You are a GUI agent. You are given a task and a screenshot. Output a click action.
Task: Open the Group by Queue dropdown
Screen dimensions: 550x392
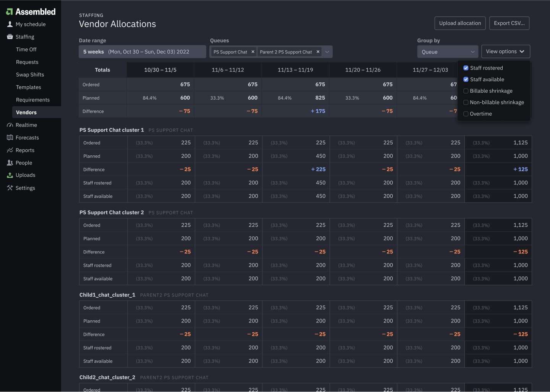click(447, 52)
